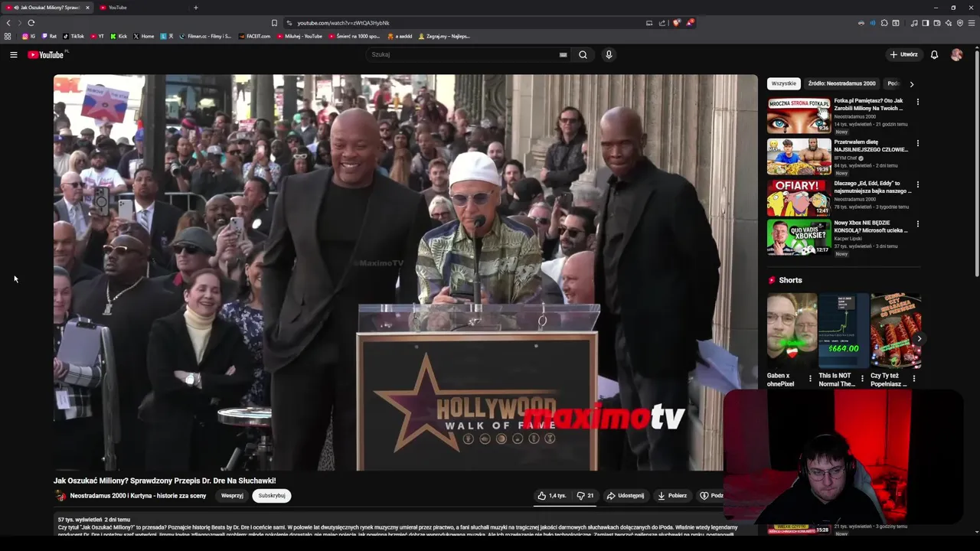Viewport: 980px width, 551px height.
Task: Open YouTube notifications bell
Action: click(934, 54)
